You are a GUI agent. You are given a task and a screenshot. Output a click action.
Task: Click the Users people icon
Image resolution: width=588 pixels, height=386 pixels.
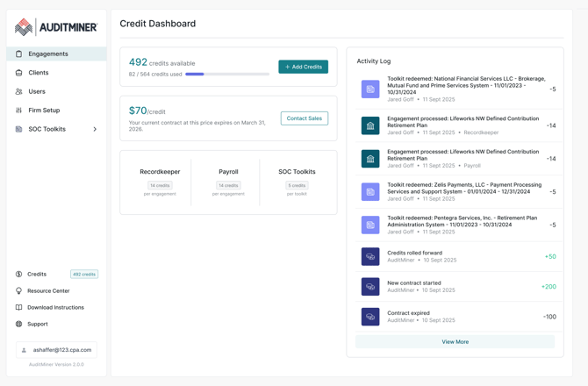(x=19, y=91)
